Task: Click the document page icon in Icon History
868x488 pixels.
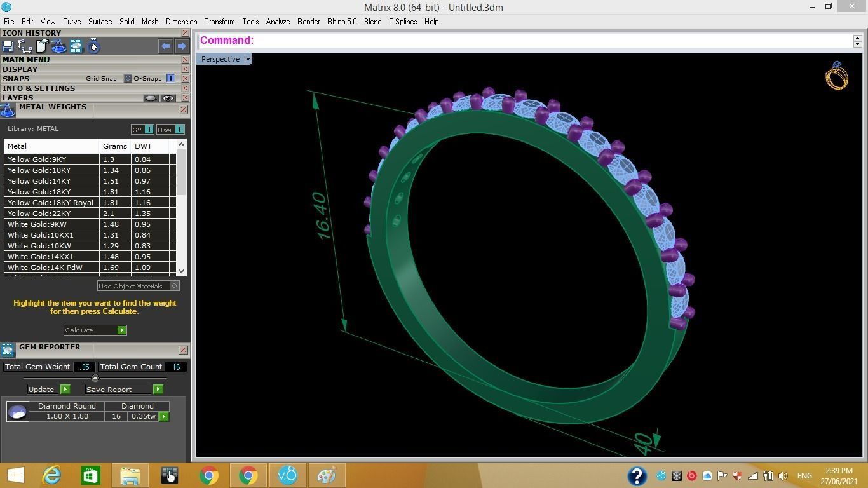Action: [x=42, y=46]
